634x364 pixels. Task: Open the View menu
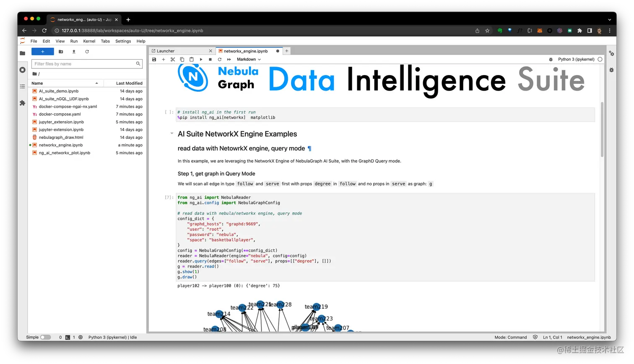[x=60, y=41]
